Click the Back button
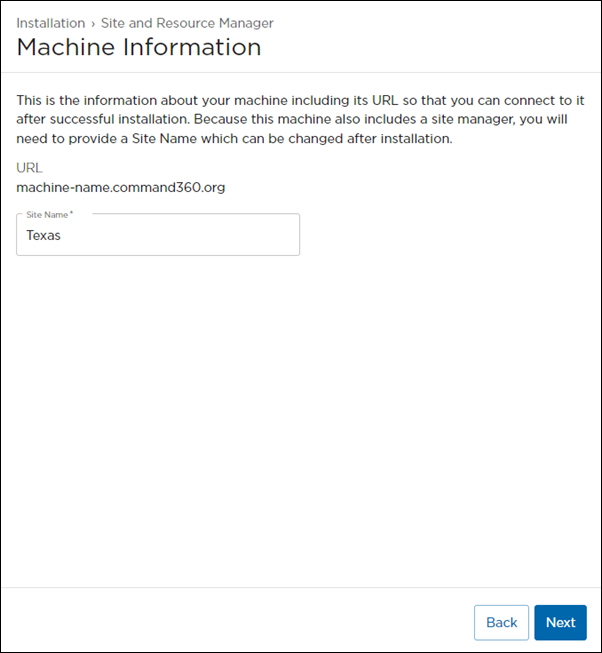 501,622
